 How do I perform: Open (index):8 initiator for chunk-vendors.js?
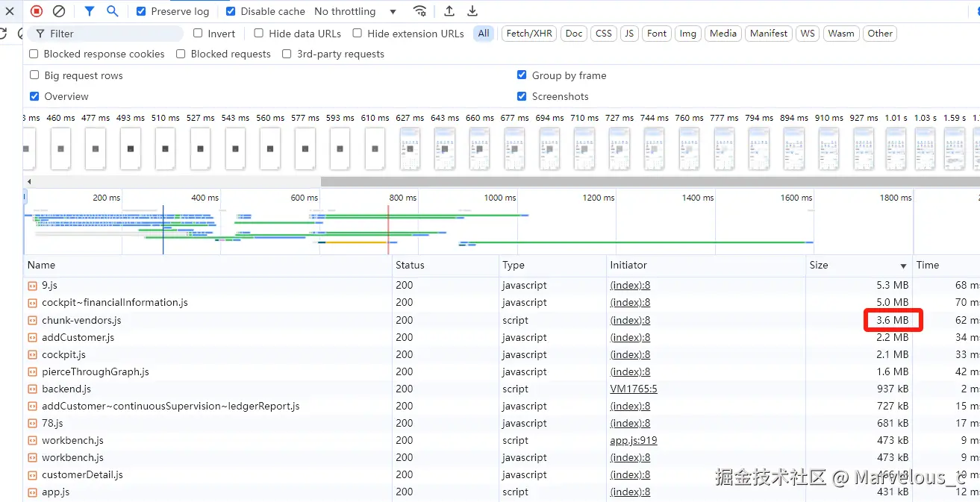pyautogui.click(x=630, y=320)
